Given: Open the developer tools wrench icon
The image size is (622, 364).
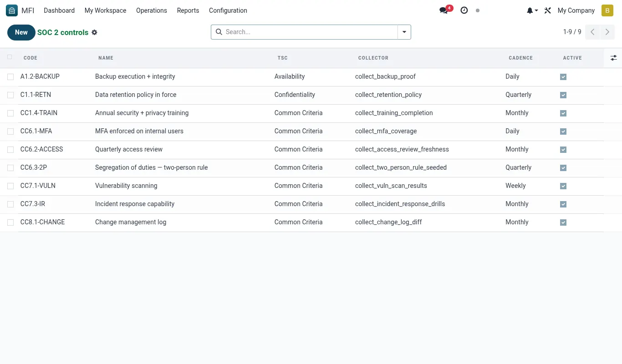Looking at the screenshot, I should 548,10.
